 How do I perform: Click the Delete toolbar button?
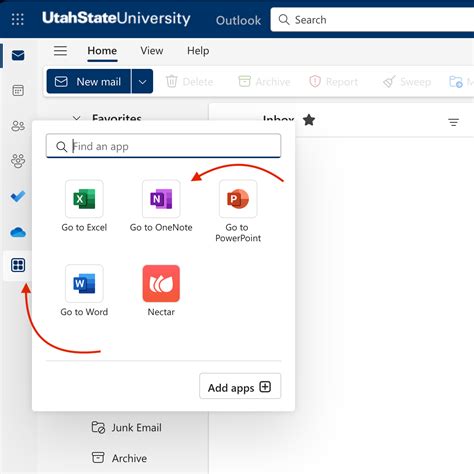coord(189,82)
